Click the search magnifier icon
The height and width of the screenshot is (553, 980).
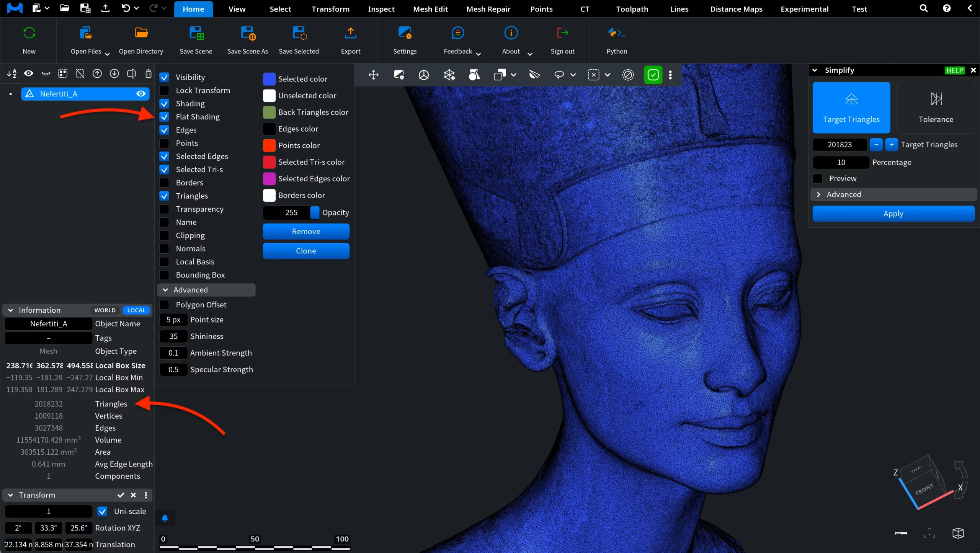click(924, 8)
